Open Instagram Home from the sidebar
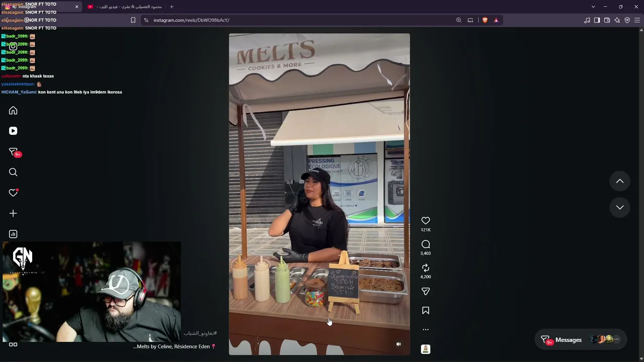Viewport: 644px width, 362px height. click(x=13, y=111)
